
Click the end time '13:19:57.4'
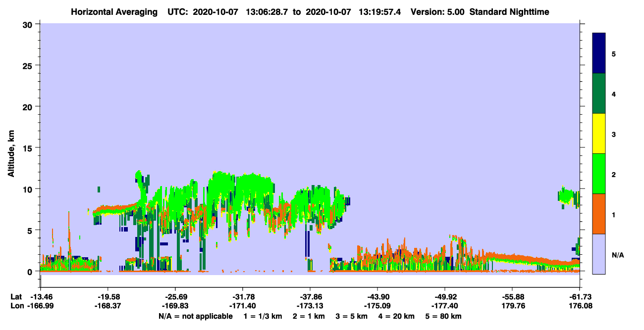pyautogui.click(x=379, y=12)
